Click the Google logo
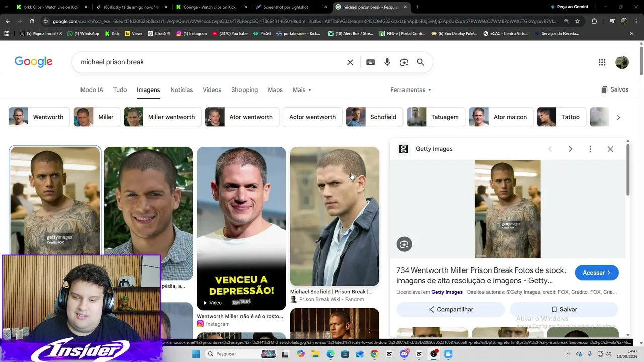 tap(34, 62)
